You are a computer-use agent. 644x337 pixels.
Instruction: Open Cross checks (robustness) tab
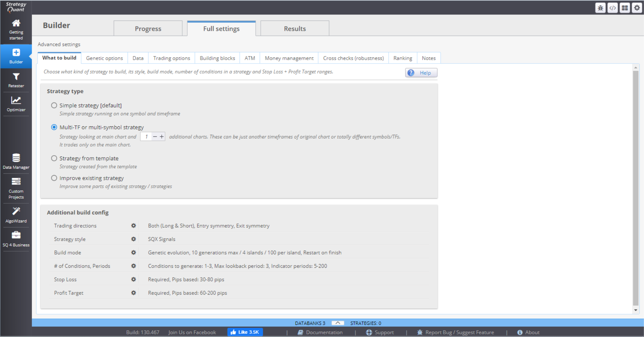[x=353, y=58]
